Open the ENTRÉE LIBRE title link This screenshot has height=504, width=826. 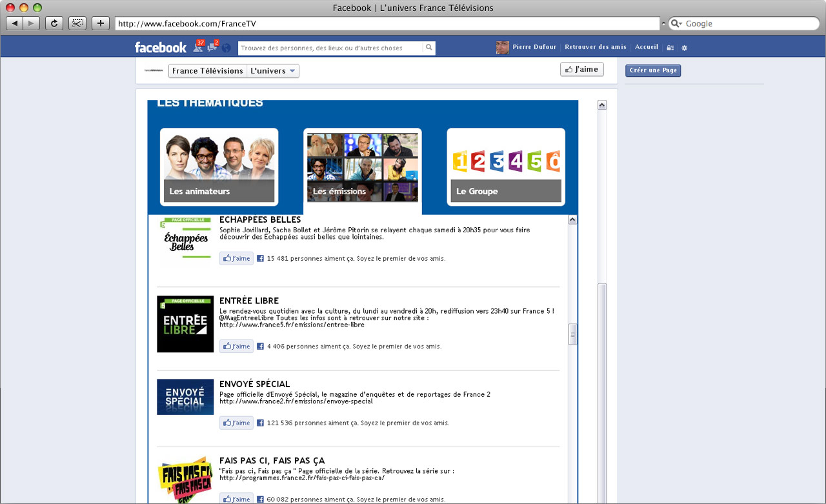(249, 301)
